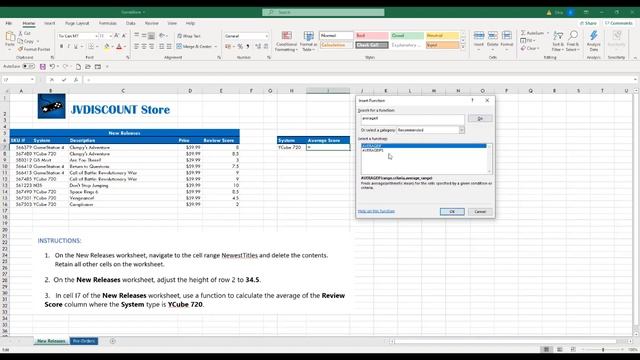Image resolution: width=640 pixels, height=360 pixels.
Task: Select AVERAGEIFS in the function list
Action: click(x=373, y=151)
